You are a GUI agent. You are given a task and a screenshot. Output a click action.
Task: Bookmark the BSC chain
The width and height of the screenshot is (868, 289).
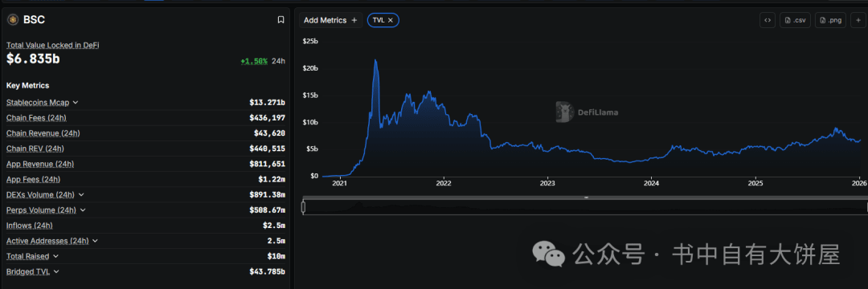pos(280,20)
